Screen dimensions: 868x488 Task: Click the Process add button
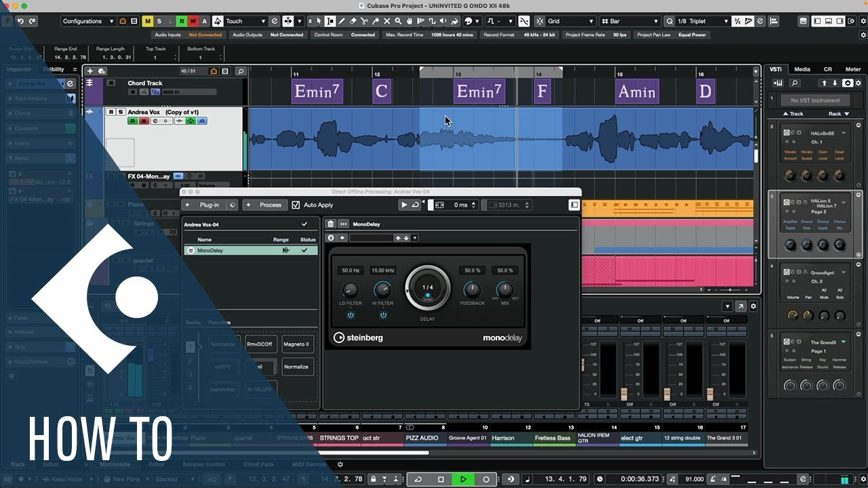[x=264, y=205]
